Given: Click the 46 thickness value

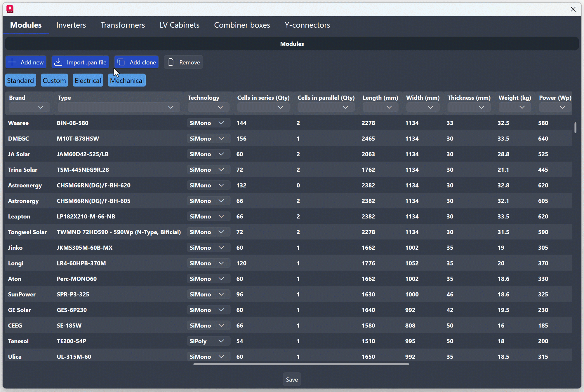Looking at the screenshot, I should 450,295.
